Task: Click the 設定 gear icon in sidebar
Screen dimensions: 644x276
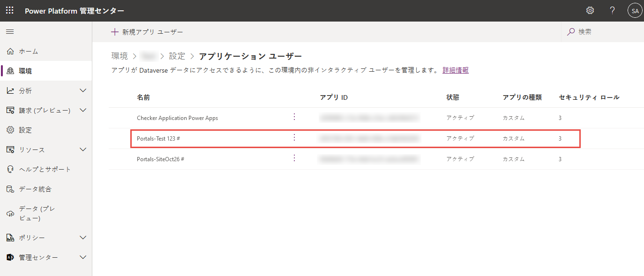Action: pyautogui.click(x=10, y=130)
